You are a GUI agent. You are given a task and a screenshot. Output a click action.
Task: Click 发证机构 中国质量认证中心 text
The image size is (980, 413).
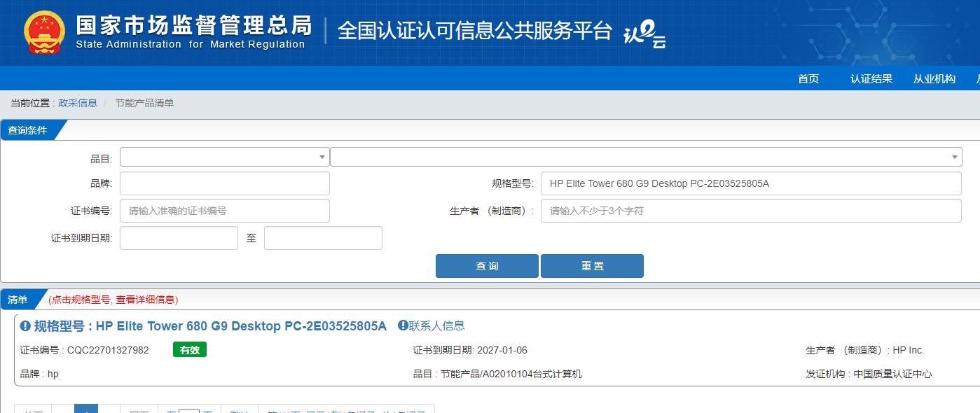coord(869,374)
